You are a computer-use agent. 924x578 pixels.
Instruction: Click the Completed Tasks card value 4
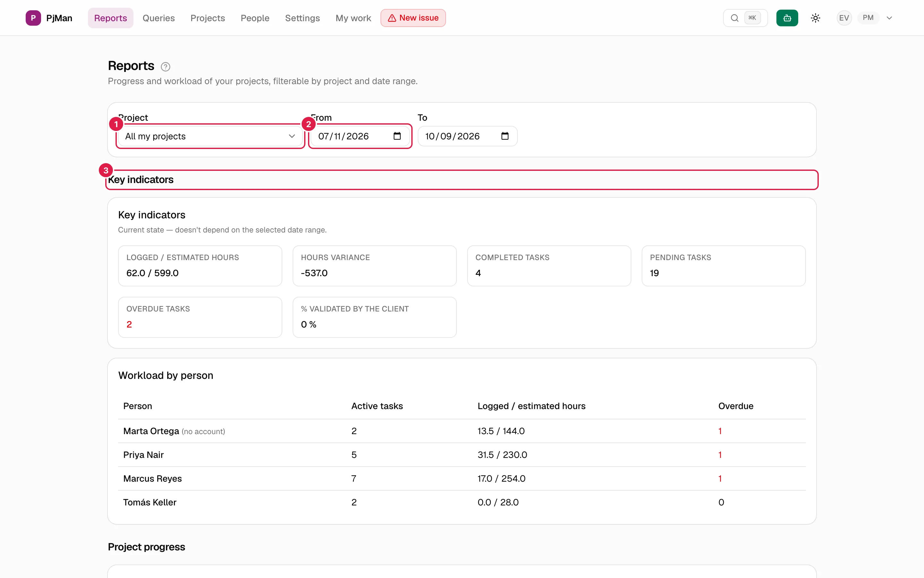(x=478, y=273)
